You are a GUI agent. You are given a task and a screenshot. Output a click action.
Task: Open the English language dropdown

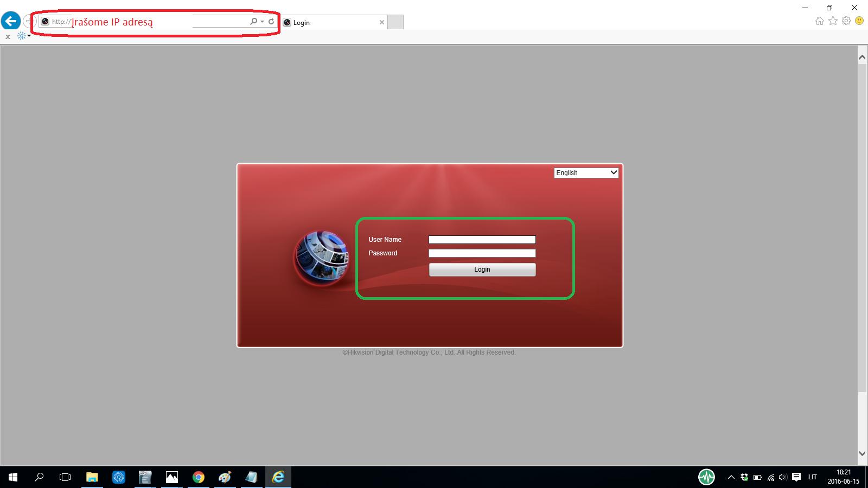pyautogui.click(x=586, y=172)
